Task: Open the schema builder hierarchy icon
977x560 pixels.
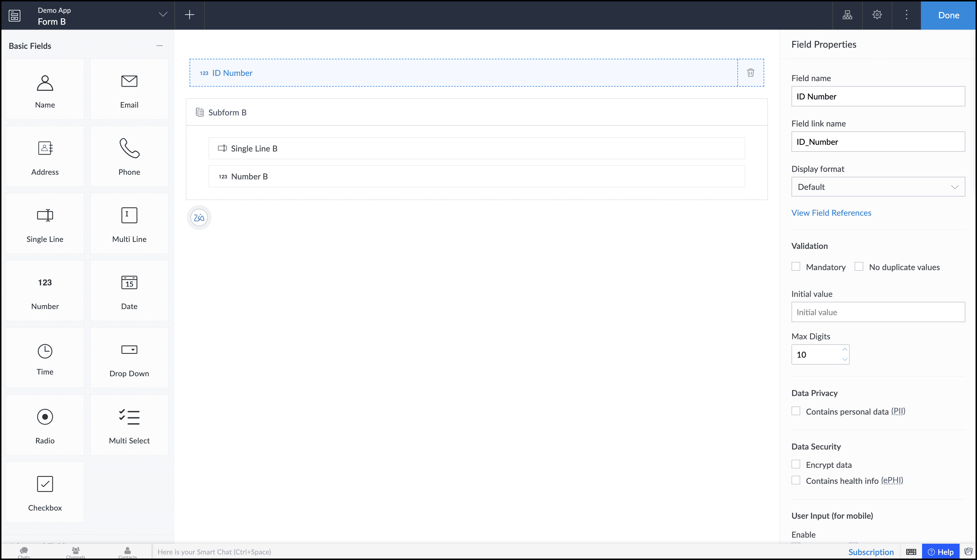Action: tap(847, 15)
